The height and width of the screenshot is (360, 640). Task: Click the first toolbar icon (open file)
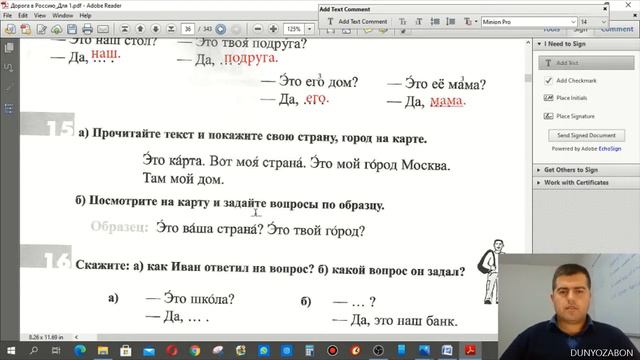(10, 29)
